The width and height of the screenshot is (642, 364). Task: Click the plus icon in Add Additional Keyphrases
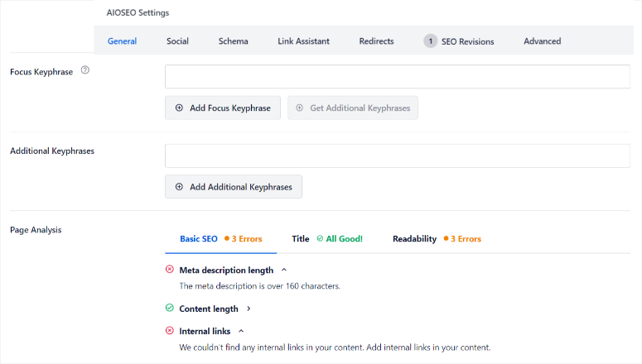[179, 187]
